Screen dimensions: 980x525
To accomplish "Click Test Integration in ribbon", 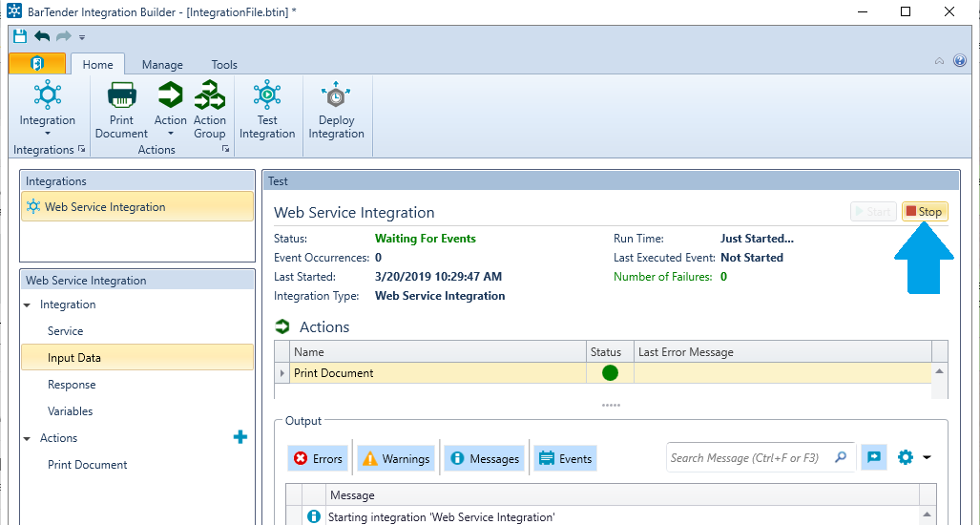I will coord(267,110).
